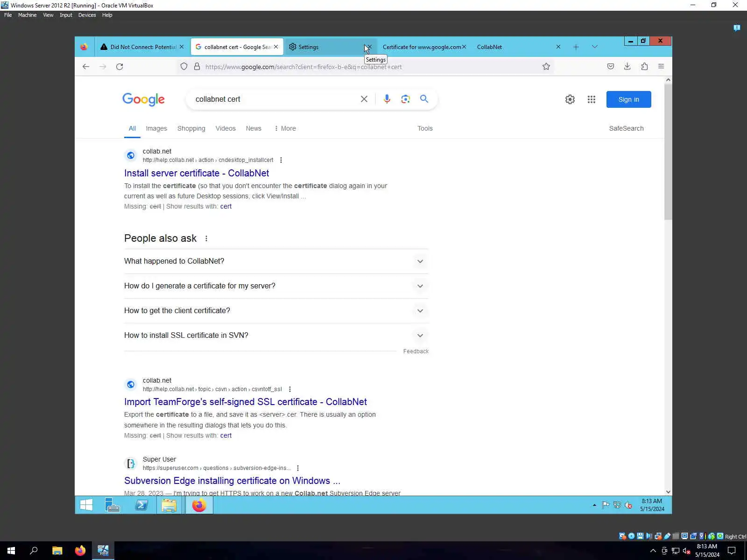The image size is (747, 560).
Task: Open the host Windows Start button
Action: pos(11,551)
